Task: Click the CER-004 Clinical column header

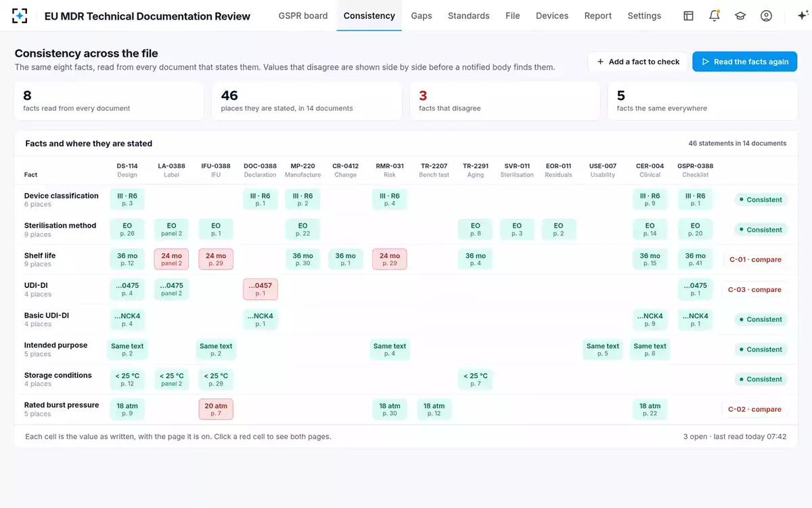Action: [650, 170]
